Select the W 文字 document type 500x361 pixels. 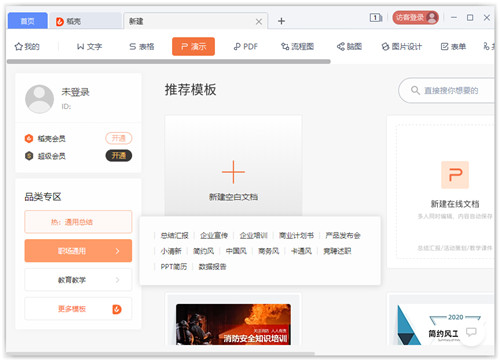(x=89, y=47)
